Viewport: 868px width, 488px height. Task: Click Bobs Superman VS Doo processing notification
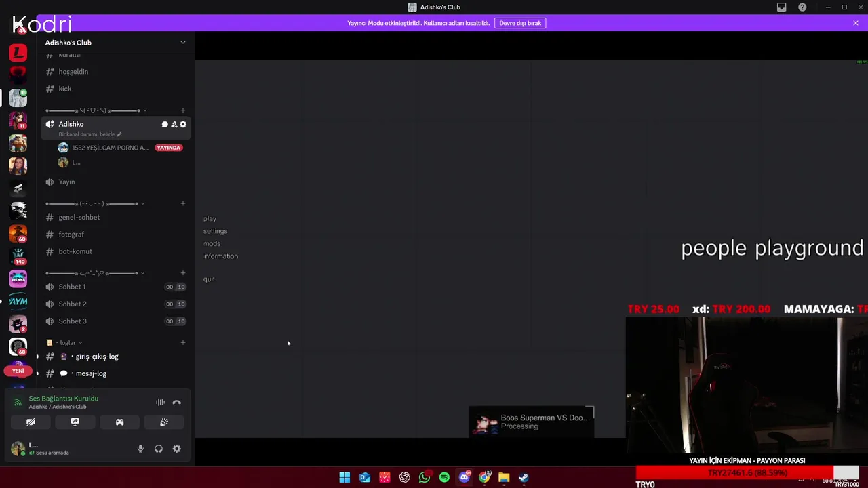click(532, 422)
